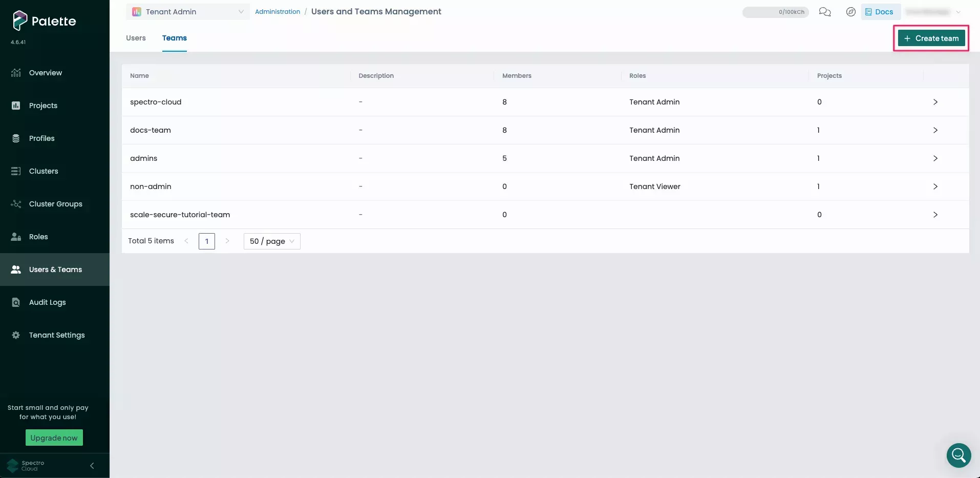Open Audit Logs in the sidebar
980x478 pixels.
(x=47, y=302)
